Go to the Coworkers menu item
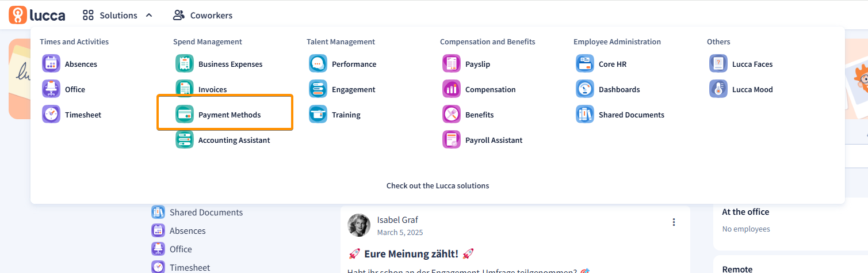This screenshot has height=273, width=868. point(203,16)
